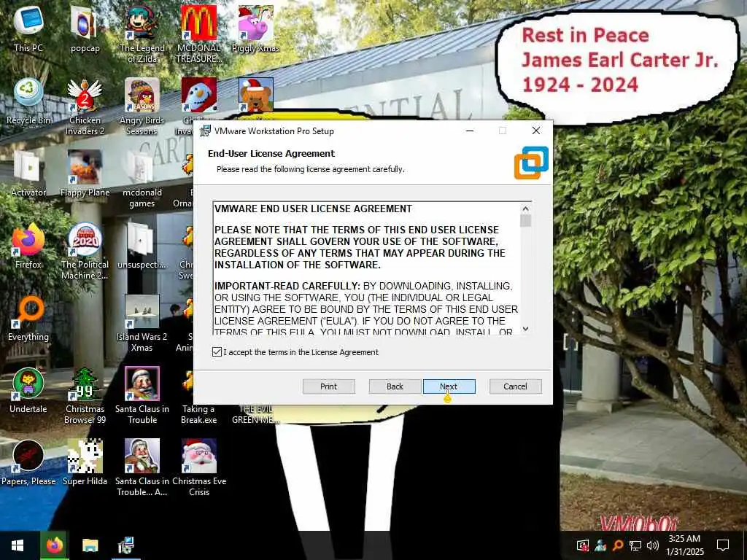Image resolution: width=747 pixels, height=560 pixels.
Task: Select the unsuspecting file icon
Action: 142,246
